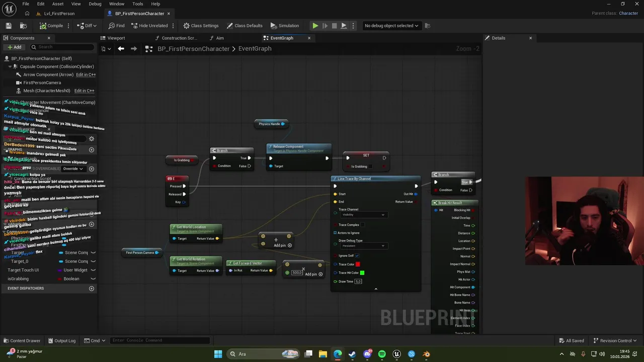644x362 pixels.
Task: Open the red Trace Color swatch
Action: pos(358,264)
